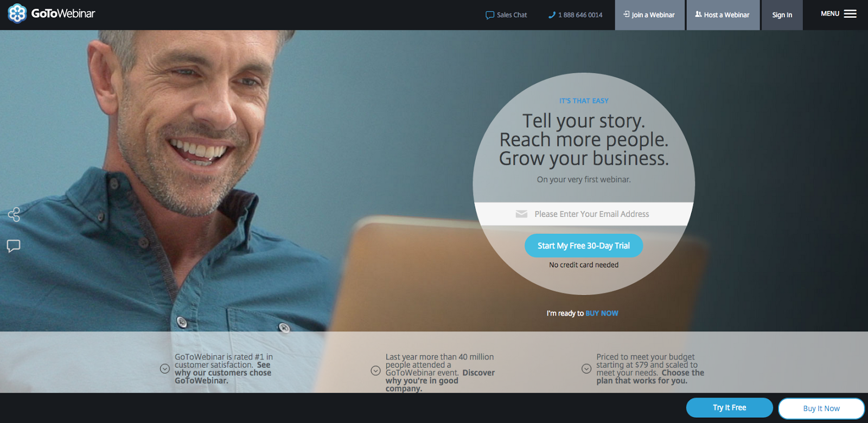Open the hamburger MENU icon

click(x=850, y=14)
